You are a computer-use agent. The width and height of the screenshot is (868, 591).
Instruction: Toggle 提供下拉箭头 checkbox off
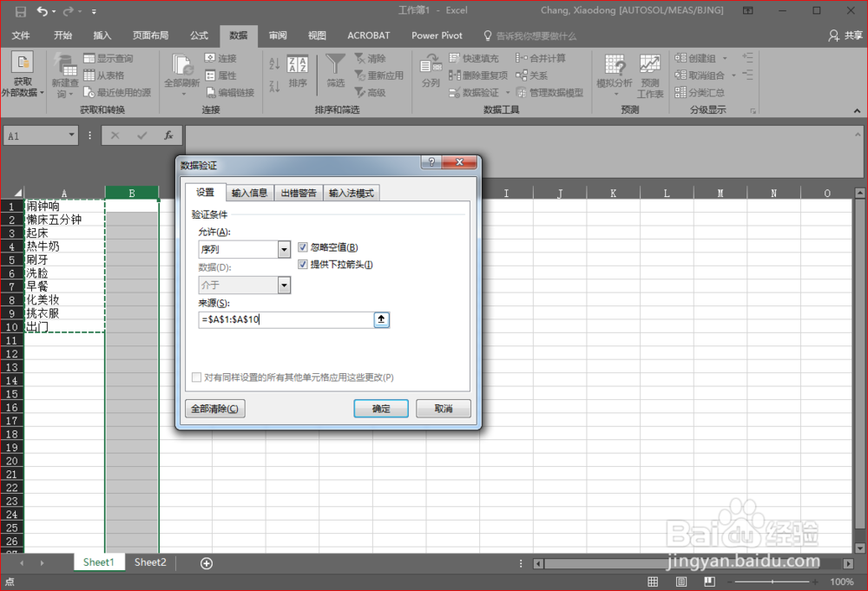(302, 264)
